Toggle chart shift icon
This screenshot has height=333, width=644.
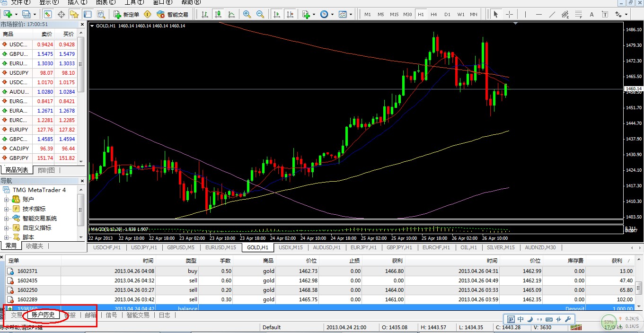point(290,14)
